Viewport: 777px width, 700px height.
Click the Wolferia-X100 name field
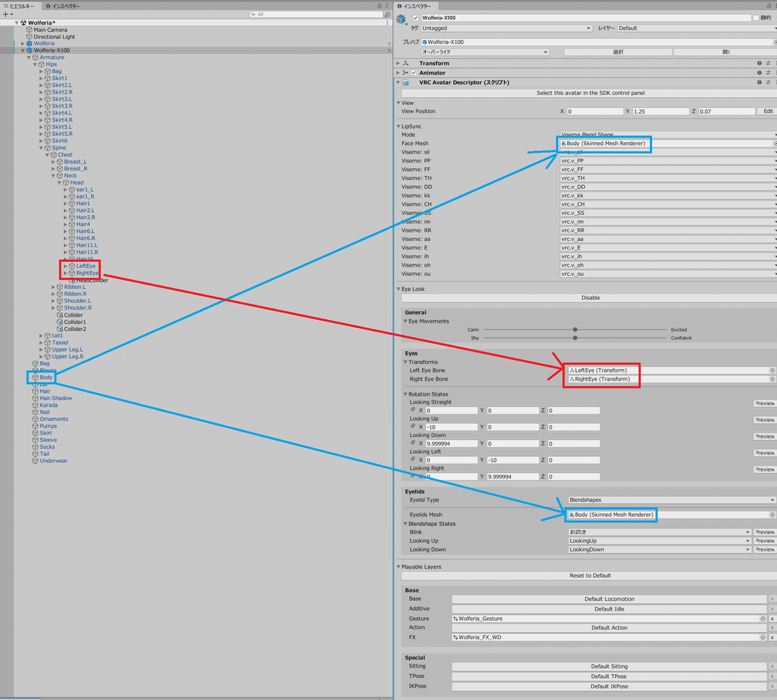point(585,18)
